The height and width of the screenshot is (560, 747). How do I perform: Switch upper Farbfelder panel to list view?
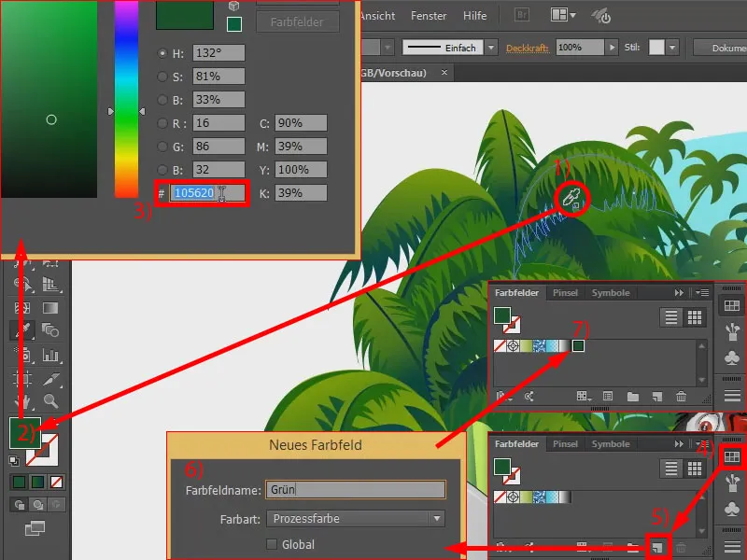[670, 317]
